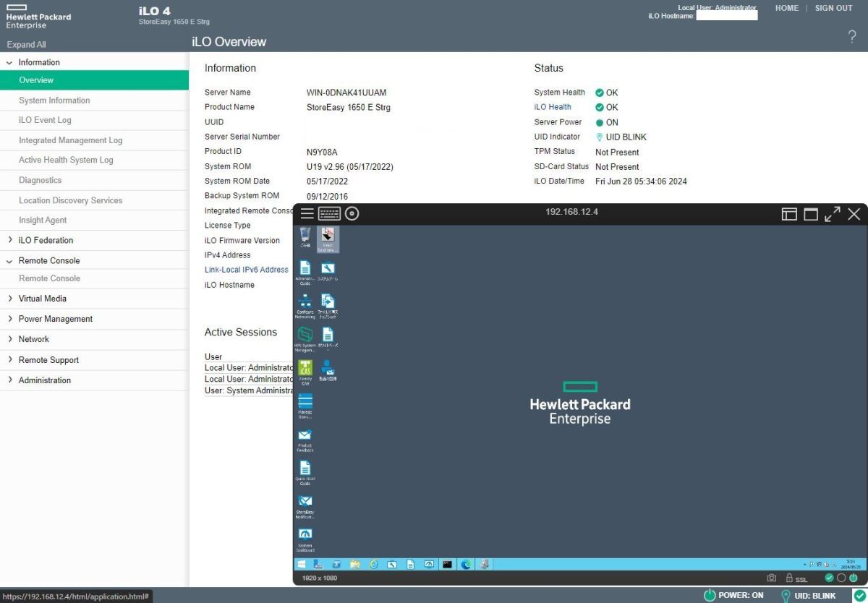Click server name WIN-0DNAK41UUAM
The width and height of the screenshot is (868, 603).
coord(346,93)
